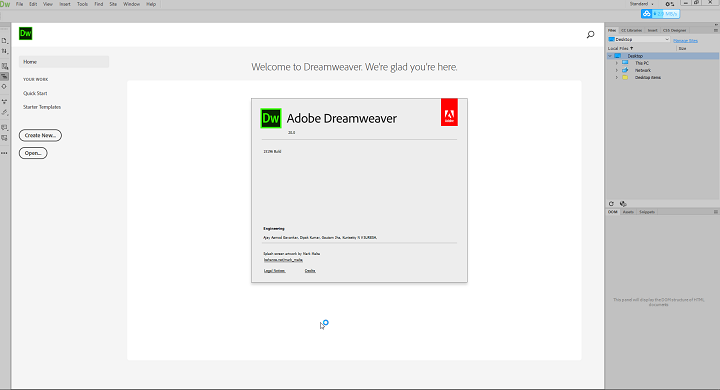Expand the This PC tree node
The height and width of the screenshot is (390, 720).
tap(617, 63)
